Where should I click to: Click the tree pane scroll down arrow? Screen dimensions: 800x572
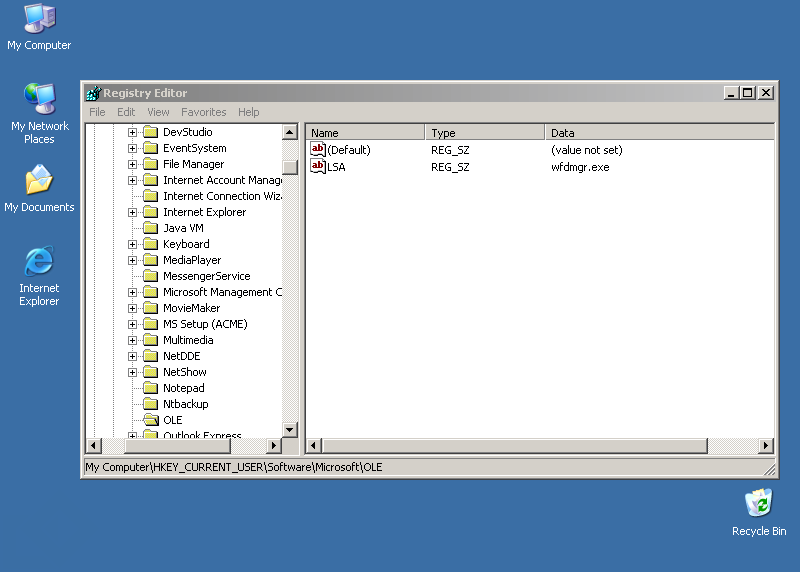tap(290, 430)
